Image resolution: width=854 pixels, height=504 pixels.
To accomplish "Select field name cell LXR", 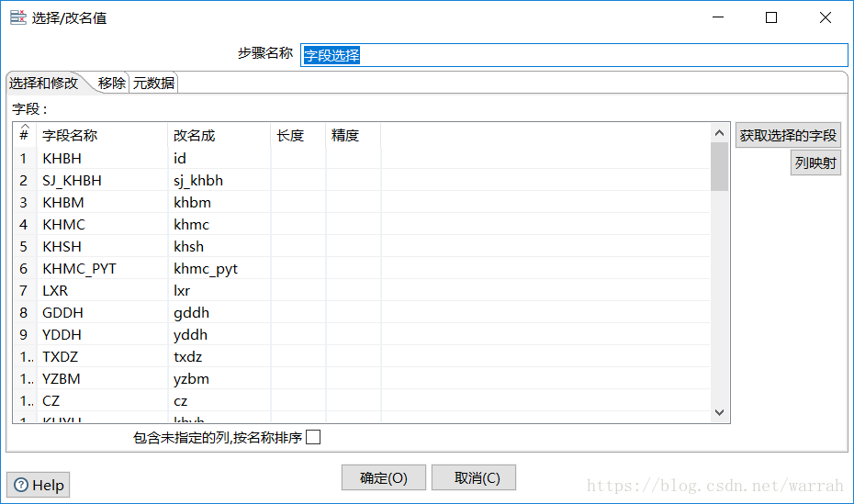I will (102, 290).
